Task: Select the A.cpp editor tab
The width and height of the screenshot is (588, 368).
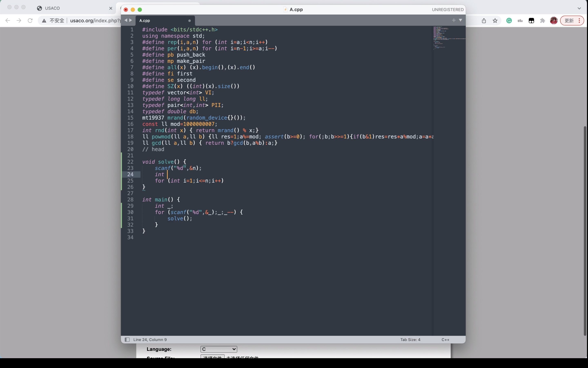Action: tap(165, 21)
